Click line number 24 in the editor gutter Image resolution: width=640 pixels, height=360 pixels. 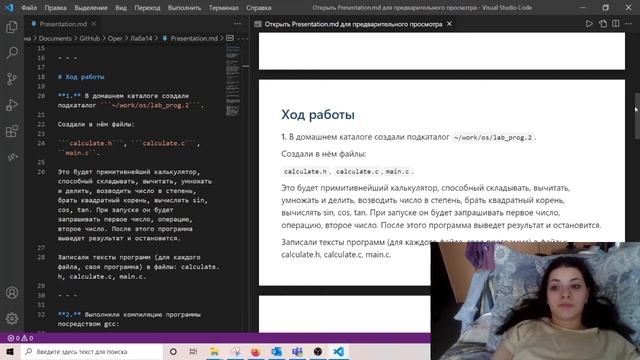click(x=41, y=143)
